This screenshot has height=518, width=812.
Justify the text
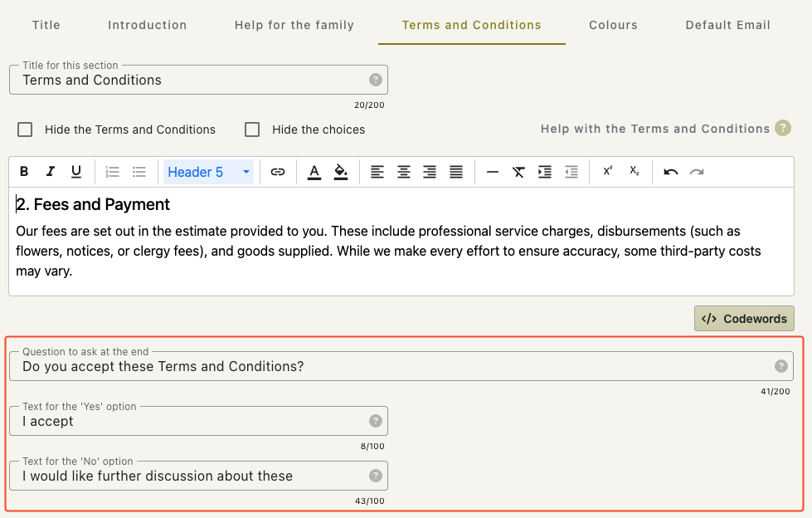pyautogui.click(x=455, y=172)
